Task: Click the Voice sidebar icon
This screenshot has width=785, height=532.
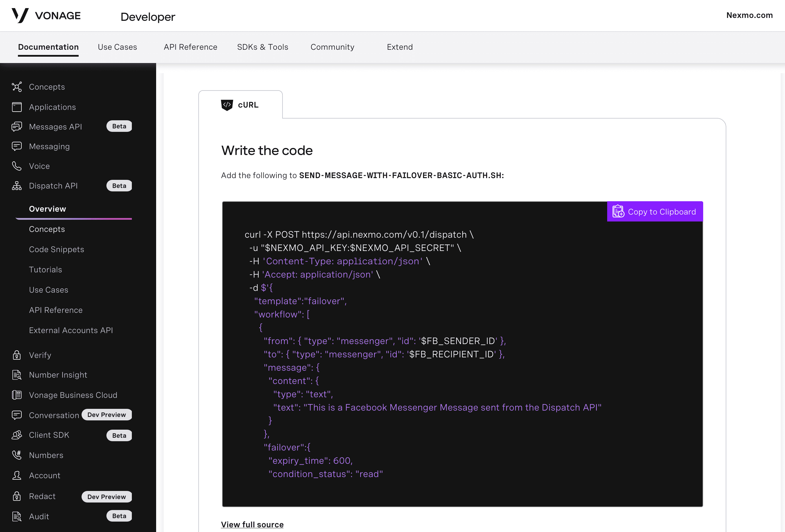Action: point(17,166)
